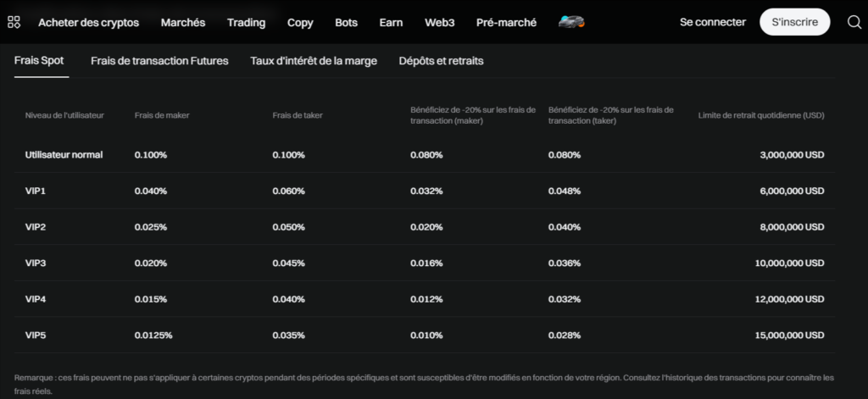The height and width of the screenshot is (399, 868).
Task: Click the VIP5 level row label
Action: (36, 335)
